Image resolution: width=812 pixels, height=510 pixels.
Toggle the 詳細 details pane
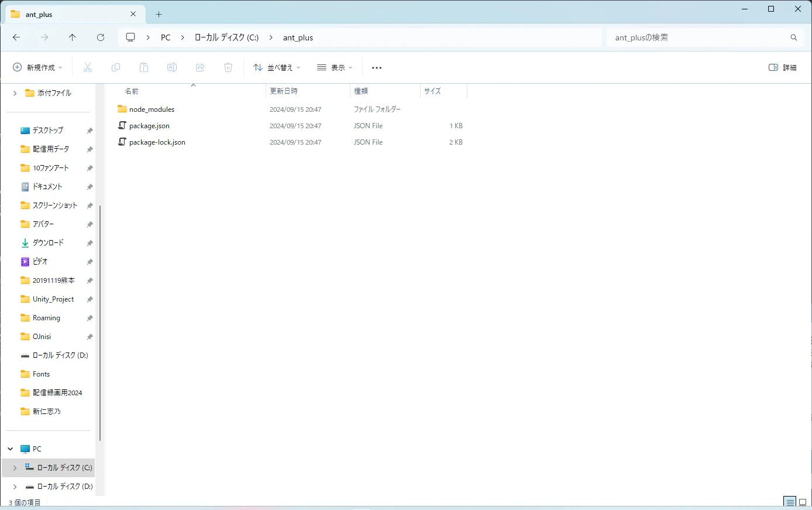click(x=783, y=68)
